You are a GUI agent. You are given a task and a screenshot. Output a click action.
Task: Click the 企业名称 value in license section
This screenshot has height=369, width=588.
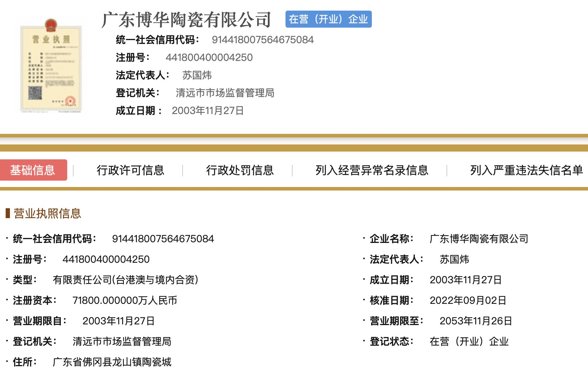479,239
